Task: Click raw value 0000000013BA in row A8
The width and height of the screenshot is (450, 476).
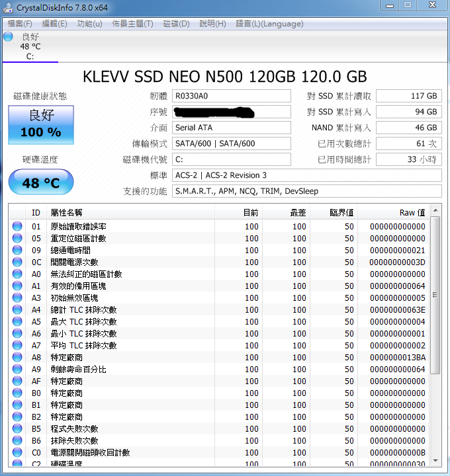Action: coord(398,357)
